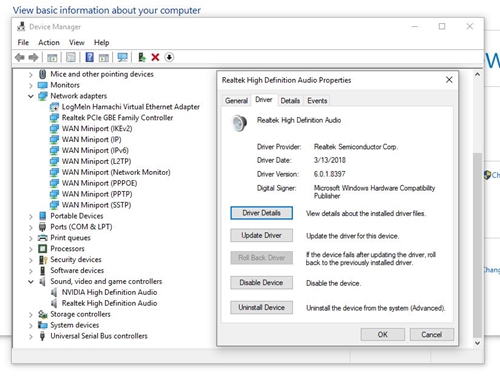Viewport: 500px width, 377px height.
Task: Click the Uninstall Device button
Action: [261, 307]
